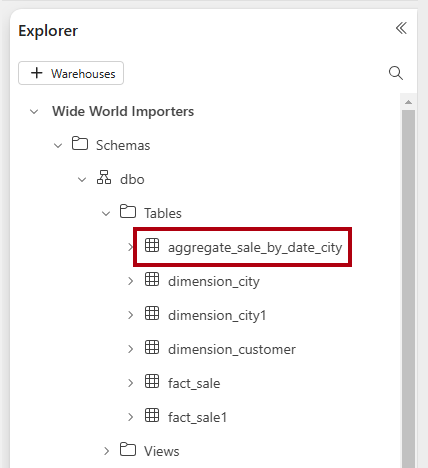Expand the Views folder chevron
This screenshot has width=428, height=468.
(x=106, y=451)
